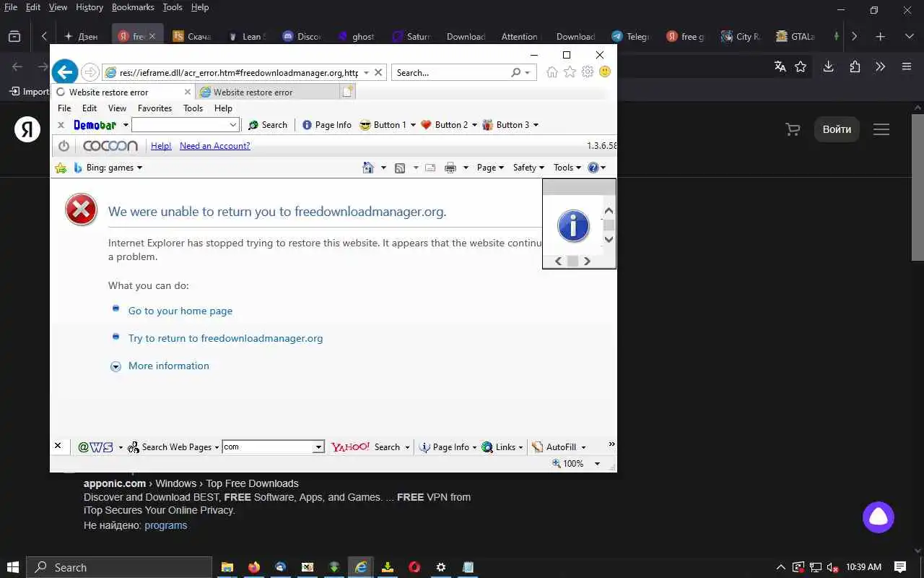Viewport: 924px width, 578px height.
Task: Open the IE Help menu
Action: coord(223,108)
